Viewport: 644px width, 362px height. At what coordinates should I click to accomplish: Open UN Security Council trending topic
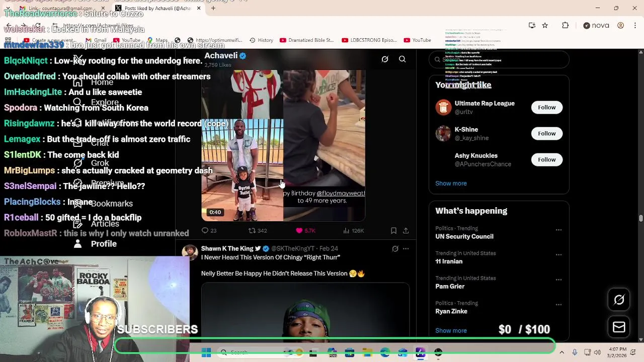464,236
